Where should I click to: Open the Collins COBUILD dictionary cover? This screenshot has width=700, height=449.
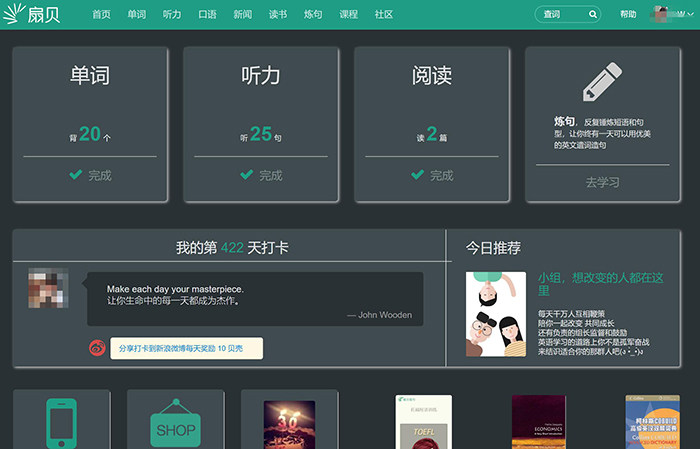pyautogui.click(x=652, y=422)
